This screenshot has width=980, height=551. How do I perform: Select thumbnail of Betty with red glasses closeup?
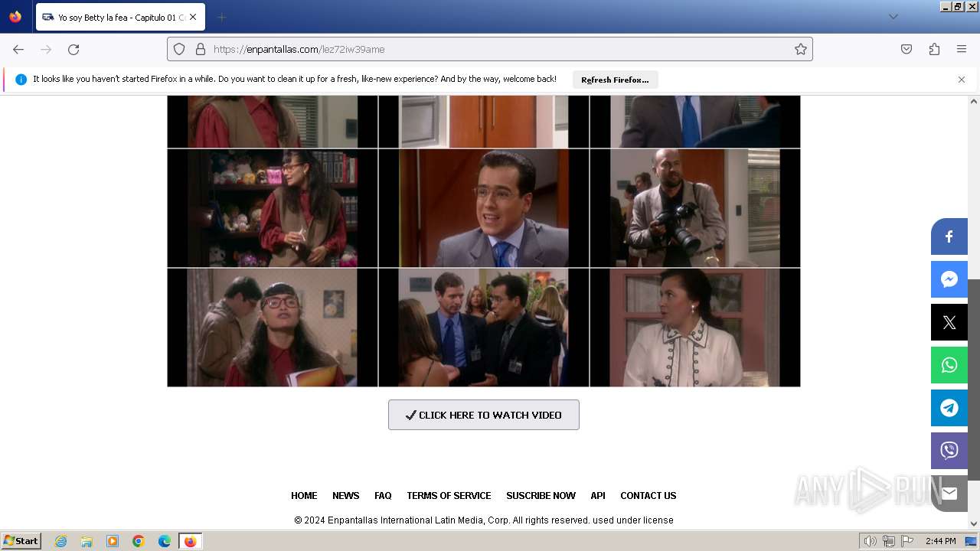(273, 328)
